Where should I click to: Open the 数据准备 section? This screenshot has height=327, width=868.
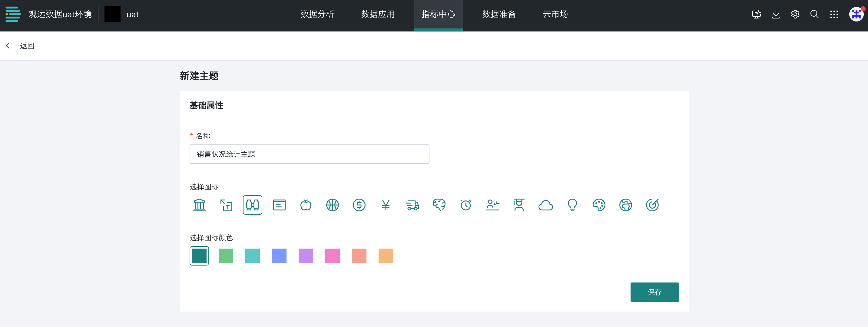499,15
